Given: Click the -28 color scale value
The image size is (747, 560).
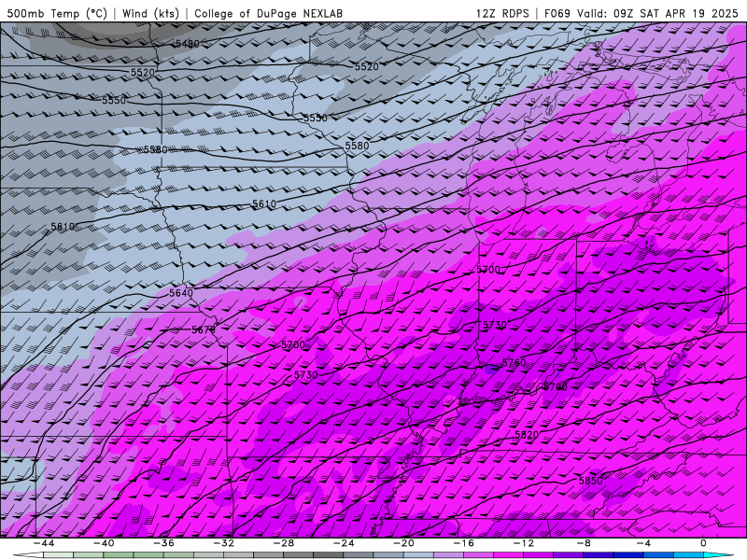Looking at the screenshot, I should pos(284,543).
